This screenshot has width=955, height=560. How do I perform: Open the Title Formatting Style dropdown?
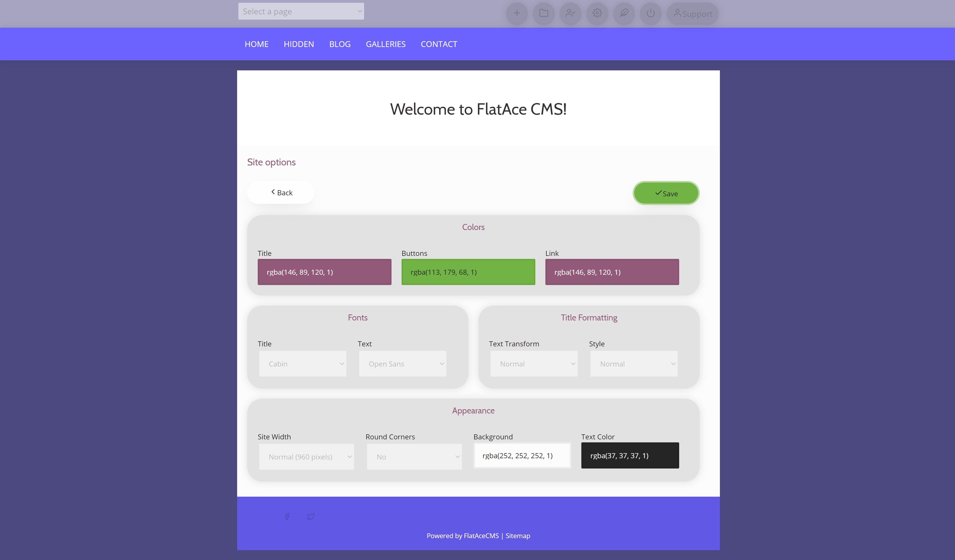point(634,364)
